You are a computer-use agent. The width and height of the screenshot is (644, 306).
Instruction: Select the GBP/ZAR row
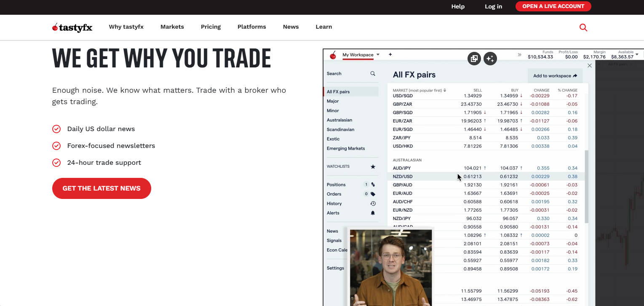(x=485, y=104)
